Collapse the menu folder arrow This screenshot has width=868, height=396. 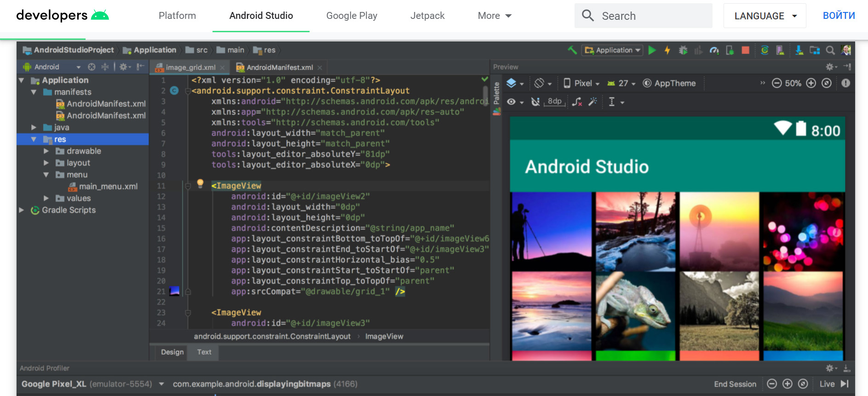tap(46, 175)
